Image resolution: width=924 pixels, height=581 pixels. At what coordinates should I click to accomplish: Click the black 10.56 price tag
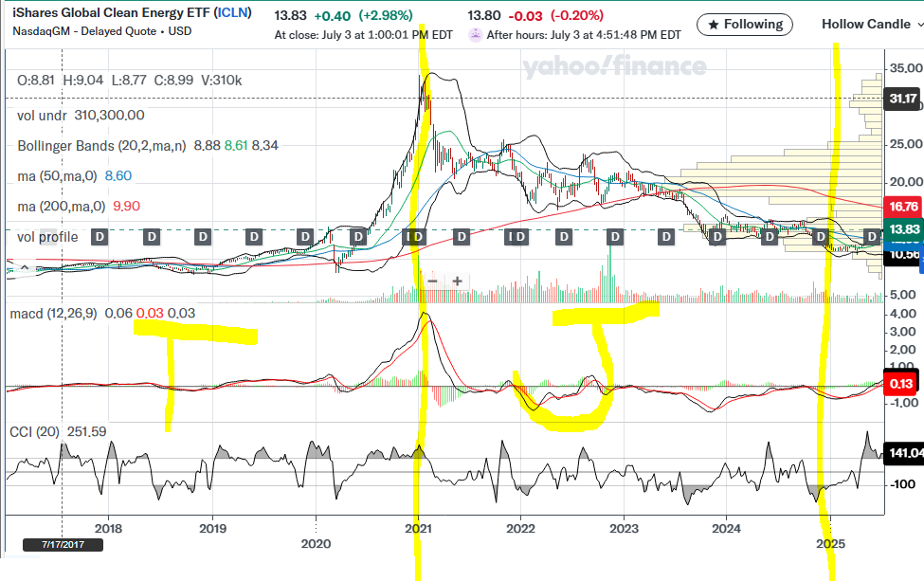tap(903, 254)
